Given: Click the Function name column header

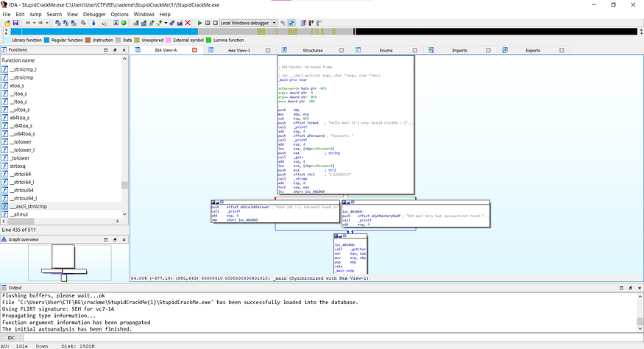Looking at the screenshot, I should [61, 60].
